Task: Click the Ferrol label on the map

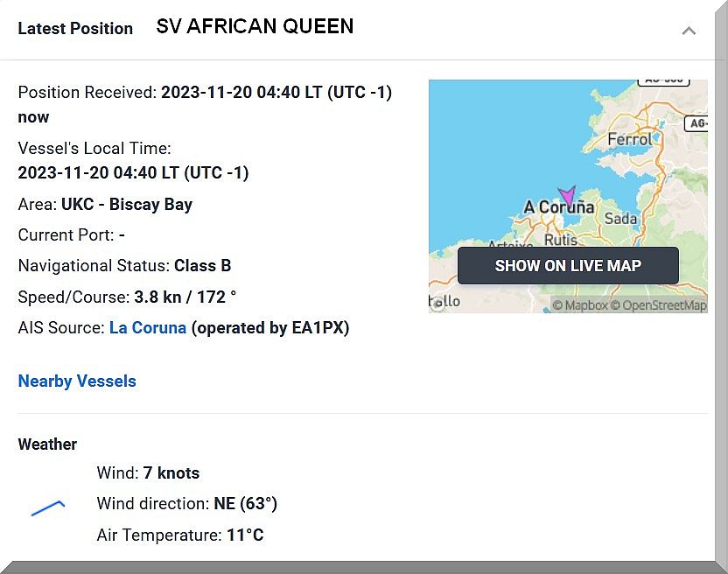Action: click(629, 139)
